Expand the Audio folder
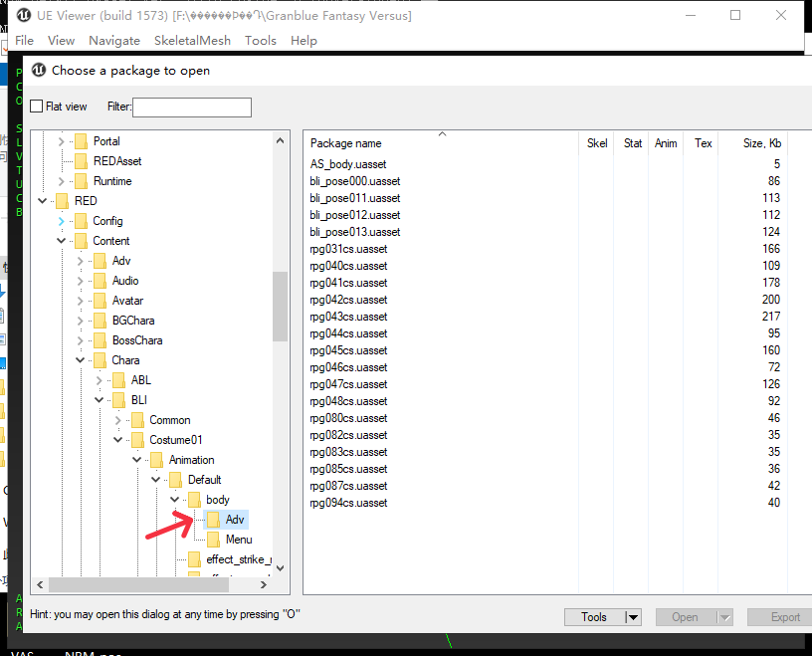Image resolution: width=812 pixels, height=656 pixels. point(80,281)
